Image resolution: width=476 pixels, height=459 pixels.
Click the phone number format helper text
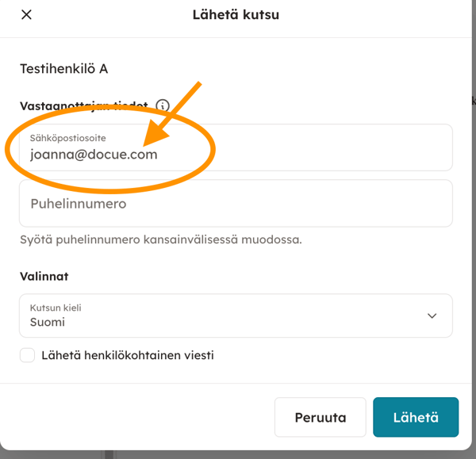[x=161, y=239]
